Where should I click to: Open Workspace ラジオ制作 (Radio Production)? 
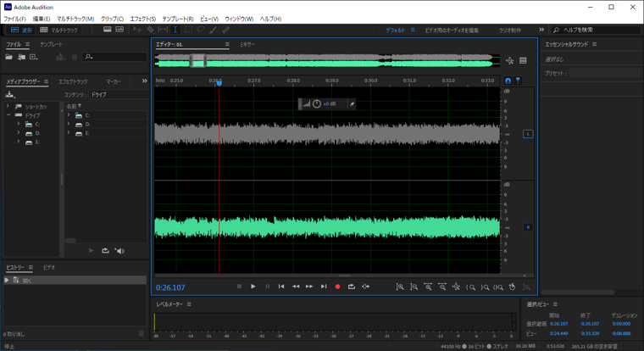(x=510, y=31)
